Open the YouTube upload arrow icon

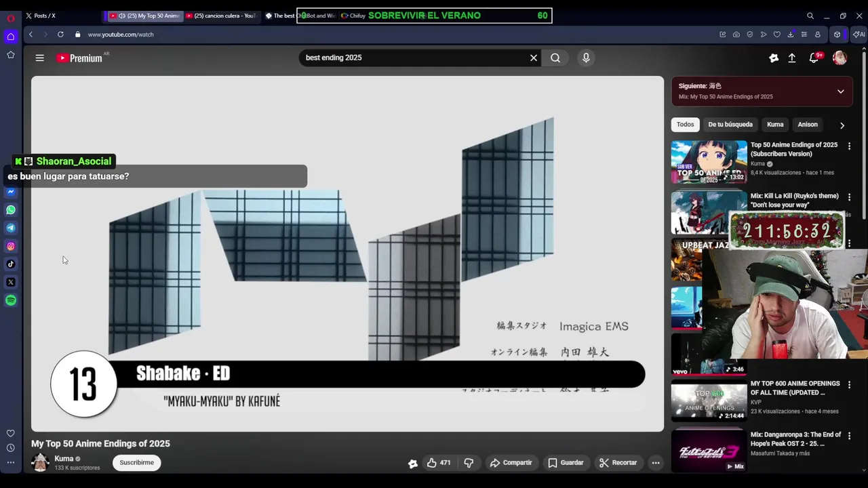pos(791,58)
